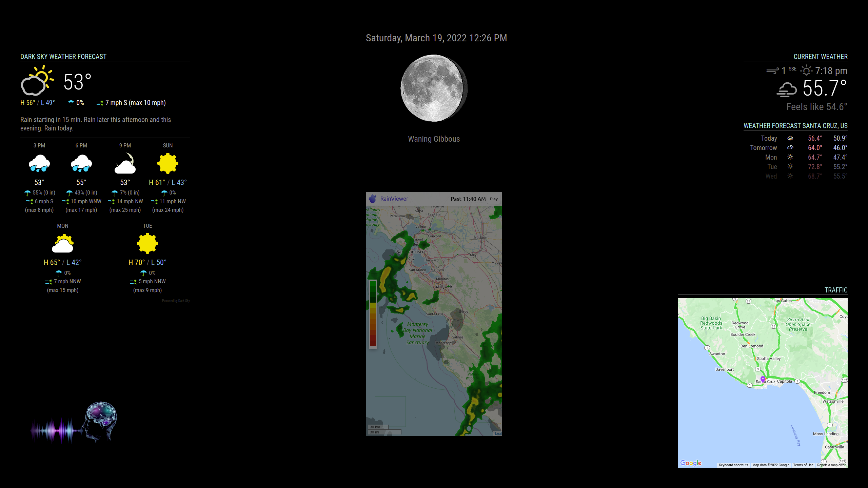Viewport: 868px width, 488px height.
Task: Click the wind speed icon in Current Weather
Action: click(x=772, y=71)
